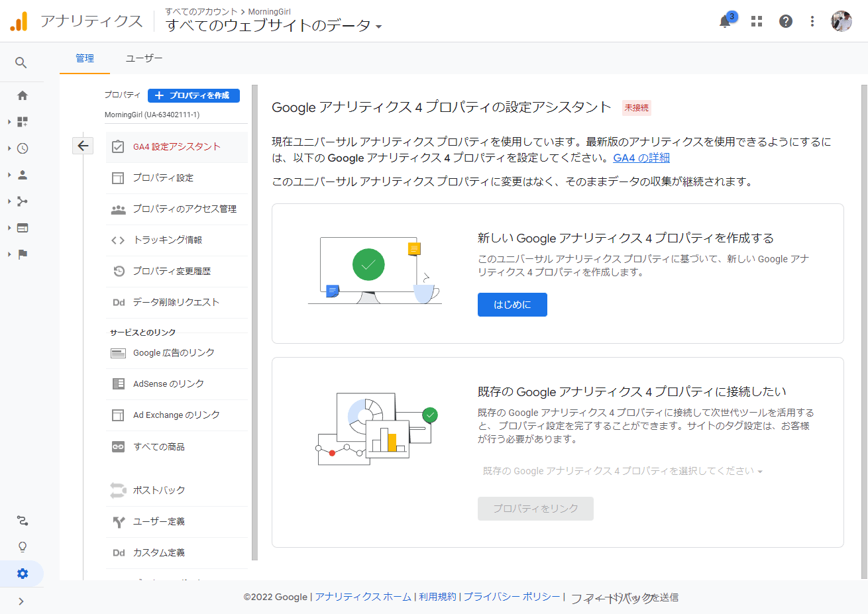This screenshot has height=614, width=868.
Task: Open the existing GA4 property selection dropdown
Action: click(622, 471)
